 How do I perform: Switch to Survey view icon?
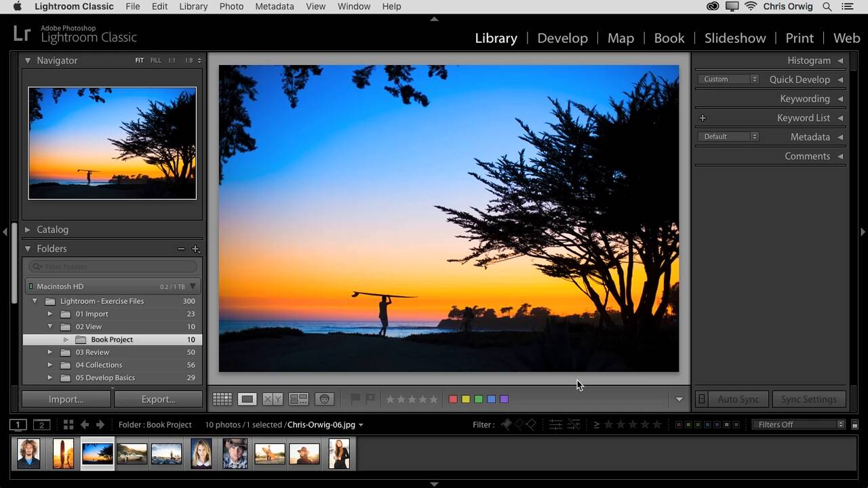pos(298,399)
